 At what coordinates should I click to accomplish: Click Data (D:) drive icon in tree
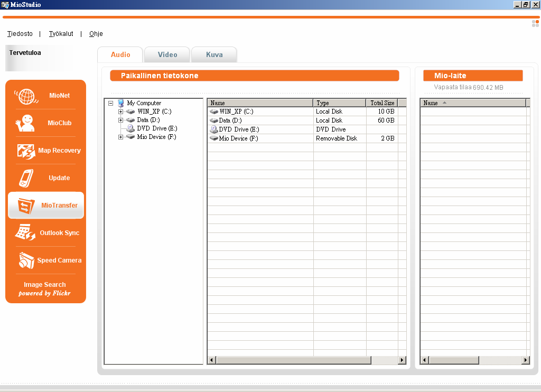[130, 120]
